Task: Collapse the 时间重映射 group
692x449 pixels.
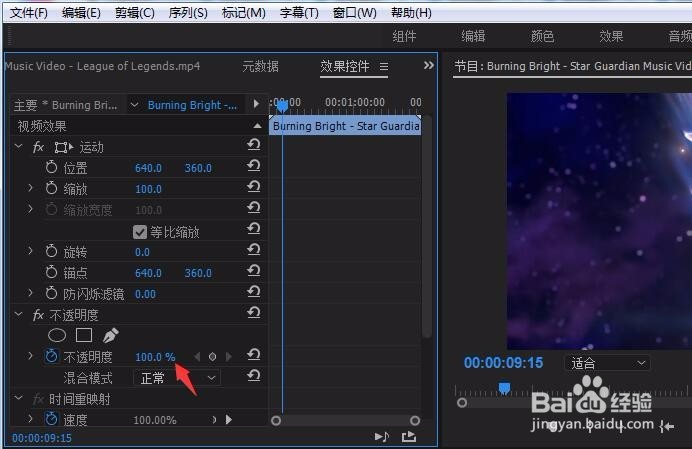Action: [19, 398]
